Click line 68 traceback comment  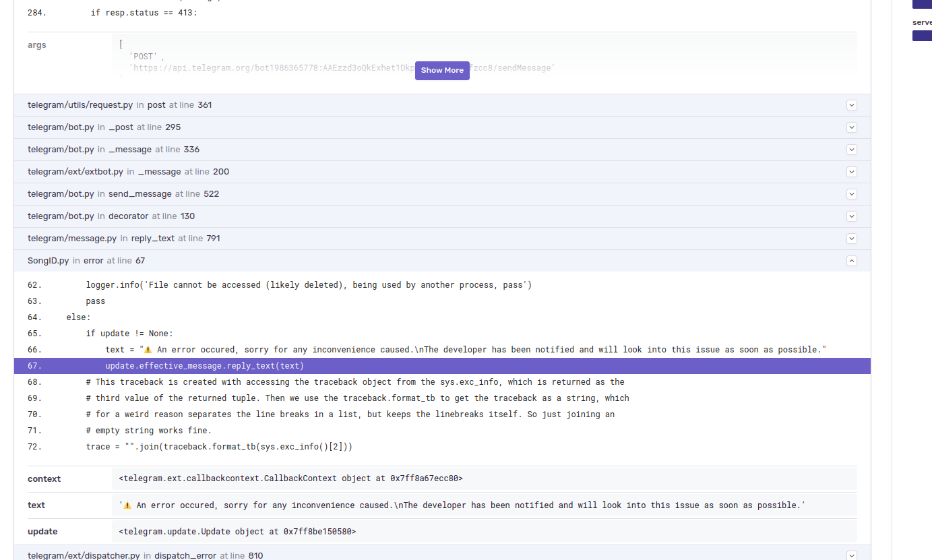tap(355, 382)
